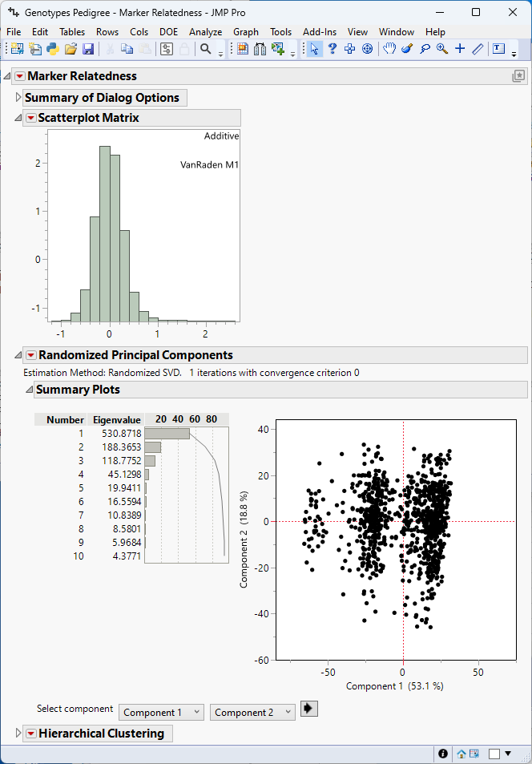Open the Graph menu
The image size is (532, 764).
(245, 32)
